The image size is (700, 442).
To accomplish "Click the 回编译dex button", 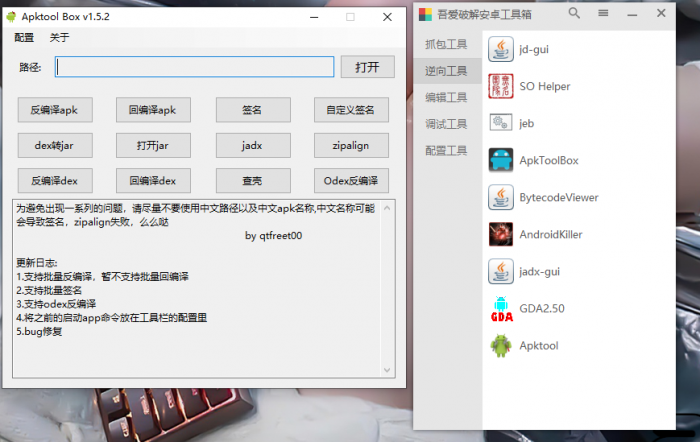I will click(x=153, y=180).
